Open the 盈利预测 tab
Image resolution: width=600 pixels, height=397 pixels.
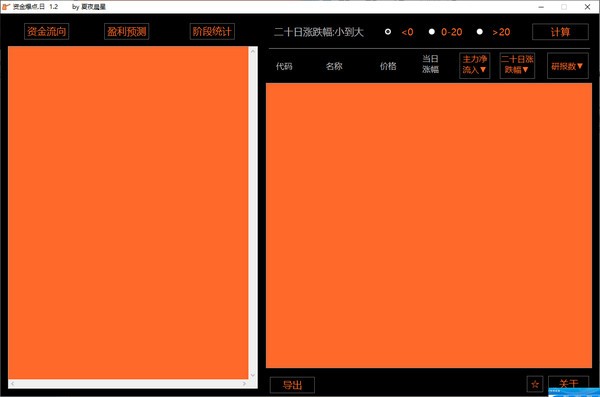point(126,31)
